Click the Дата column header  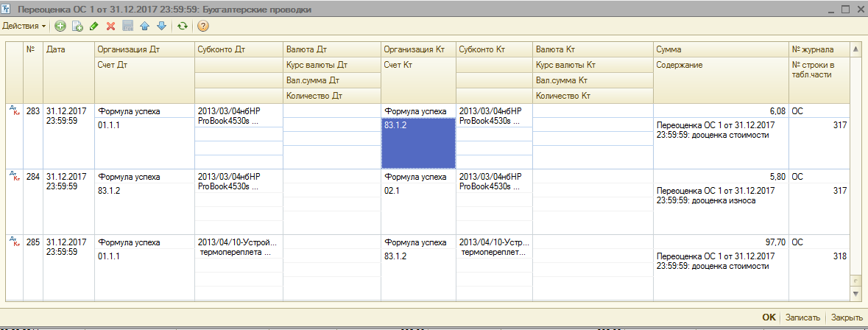pos(68,49)
